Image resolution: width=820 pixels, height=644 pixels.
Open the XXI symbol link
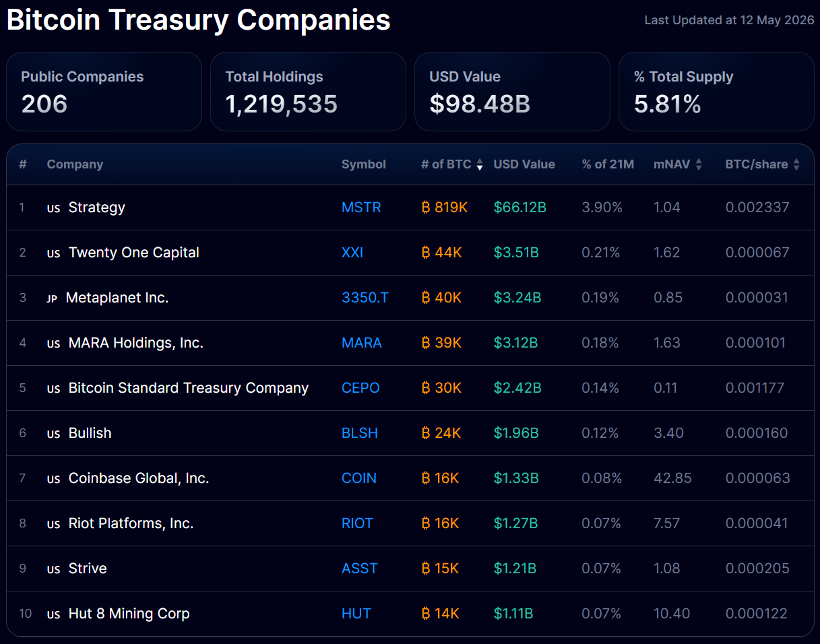[x=352, y=253]
